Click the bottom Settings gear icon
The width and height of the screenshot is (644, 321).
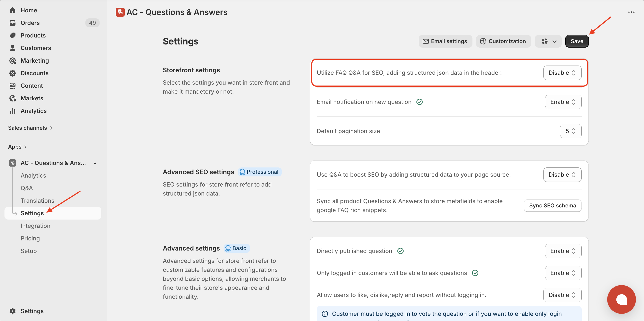[x=13, y=311]
